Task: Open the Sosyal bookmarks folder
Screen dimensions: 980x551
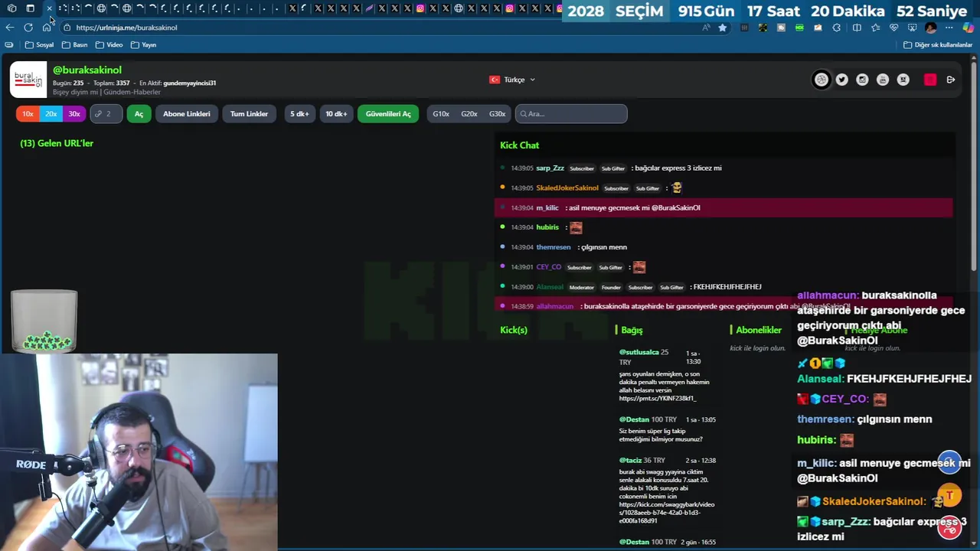Action: (40, 45)
